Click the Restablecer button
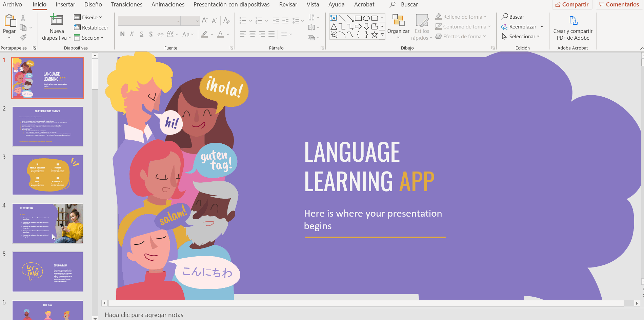This screenshot has width=644, height=320. 91,27
